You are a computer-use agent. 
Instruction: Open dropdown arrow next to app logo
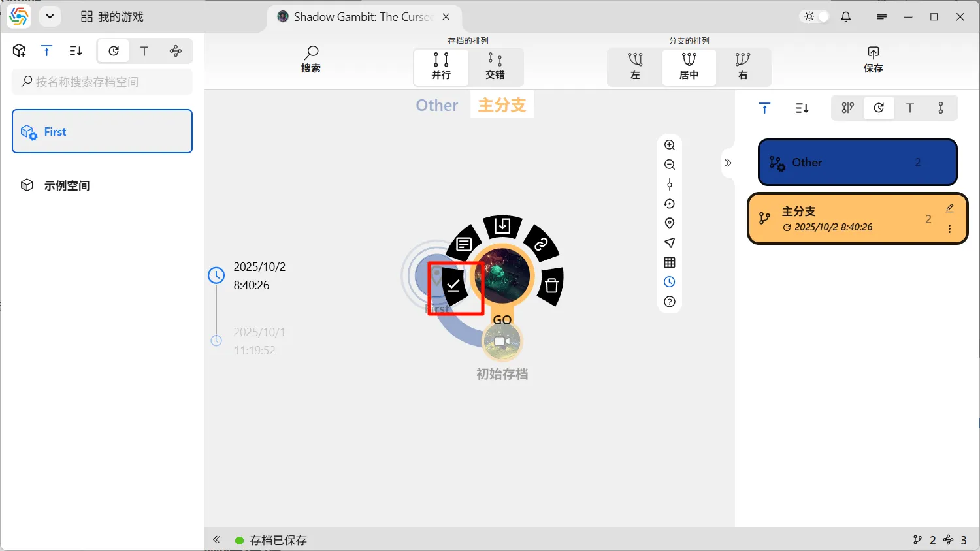50,17
